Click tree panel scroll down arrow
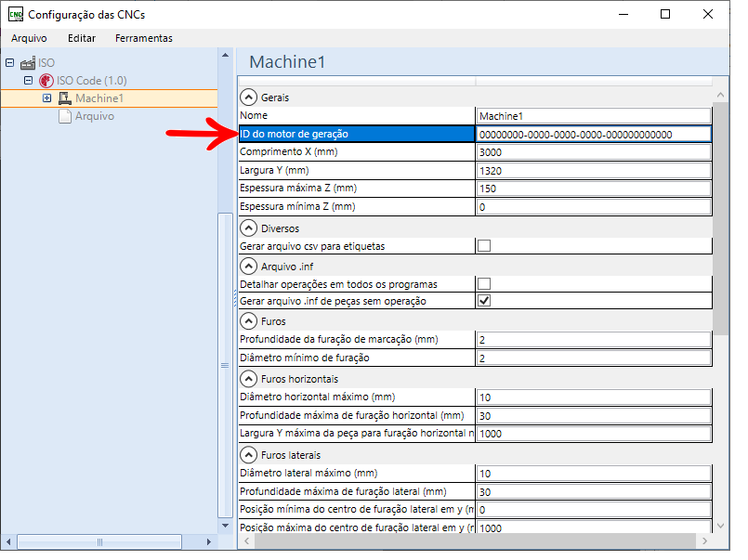748x560 pixels. pyautogui.click(x=225, y=526)
